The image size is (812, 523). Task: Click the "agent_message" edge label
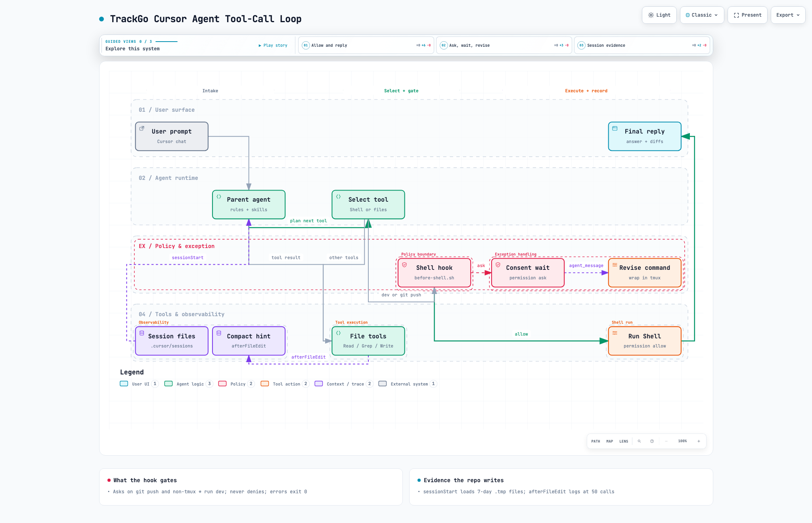click(586, 266)
